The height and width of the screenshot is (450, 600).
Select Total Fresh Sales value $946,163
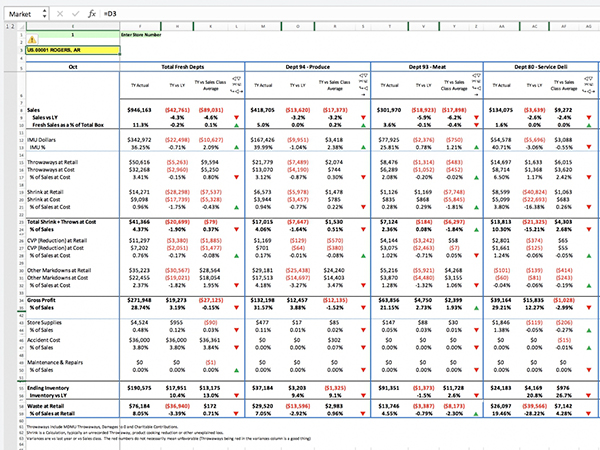[139, 110]
